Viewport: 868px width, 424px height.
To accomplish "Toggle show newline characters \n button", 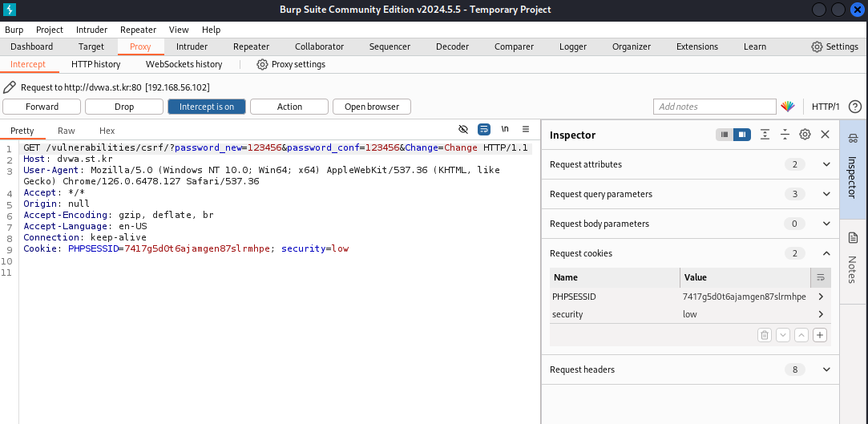I will [505, 130].
